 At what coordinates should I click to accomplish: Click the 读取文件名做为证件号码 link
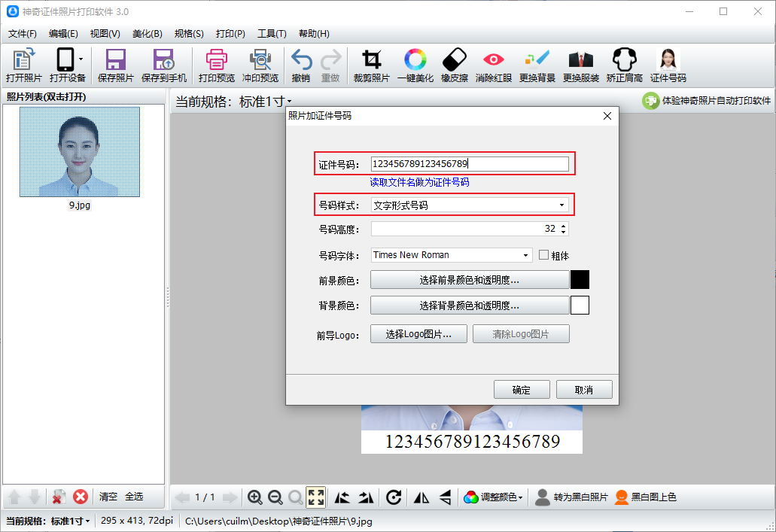[419, 182]
